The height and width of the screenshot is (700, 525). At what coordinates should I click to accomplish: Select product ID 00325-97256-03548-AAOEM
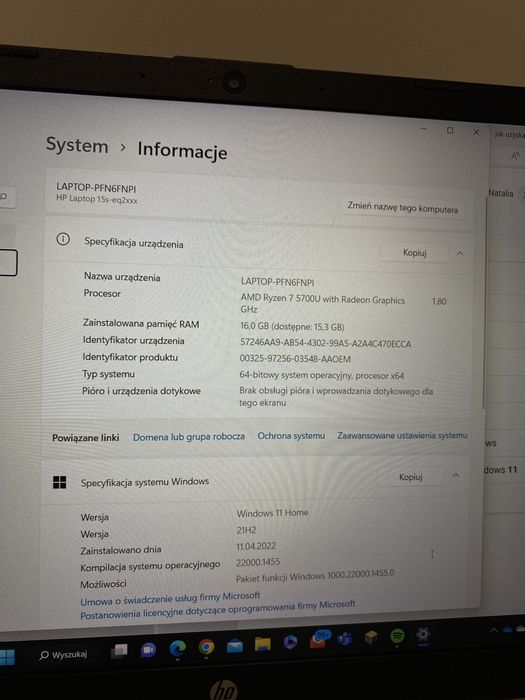click(x=295, y=359)
